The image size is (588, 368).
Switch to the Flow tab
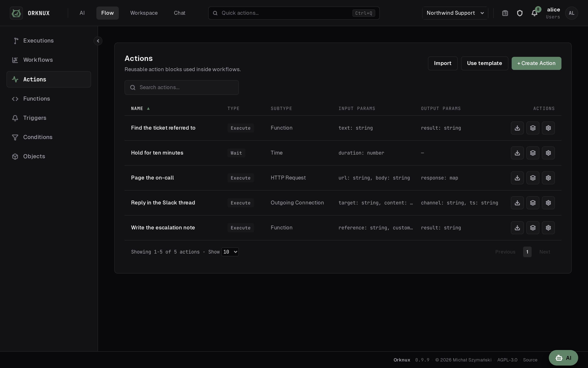107,13
